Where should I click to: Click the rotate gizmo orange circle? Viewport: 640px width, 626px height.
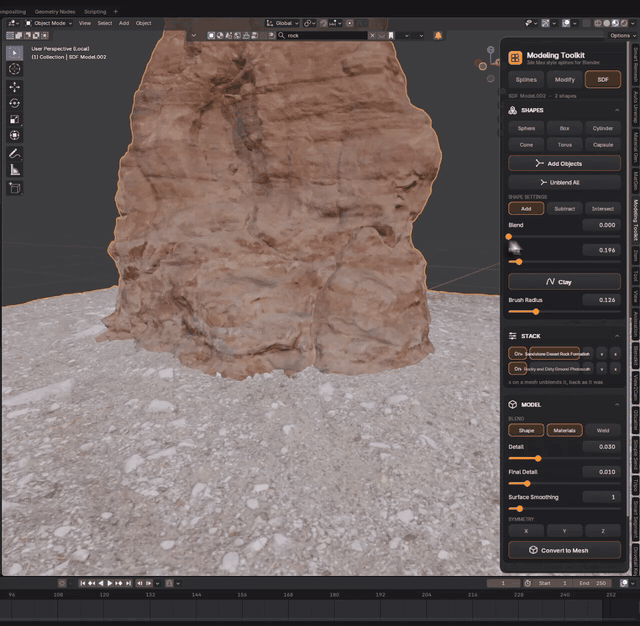[x=482, y=66]
